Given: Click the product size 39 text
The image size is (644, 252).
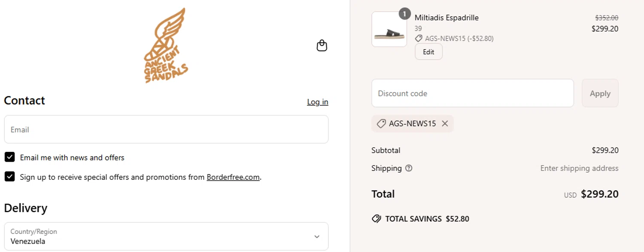Looking at the screenshot, I should 418,28.
